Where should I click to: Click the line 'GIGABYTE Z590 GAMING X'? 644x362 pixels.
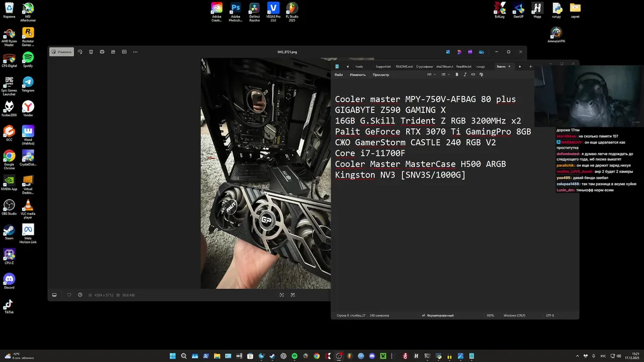(390, 110)
